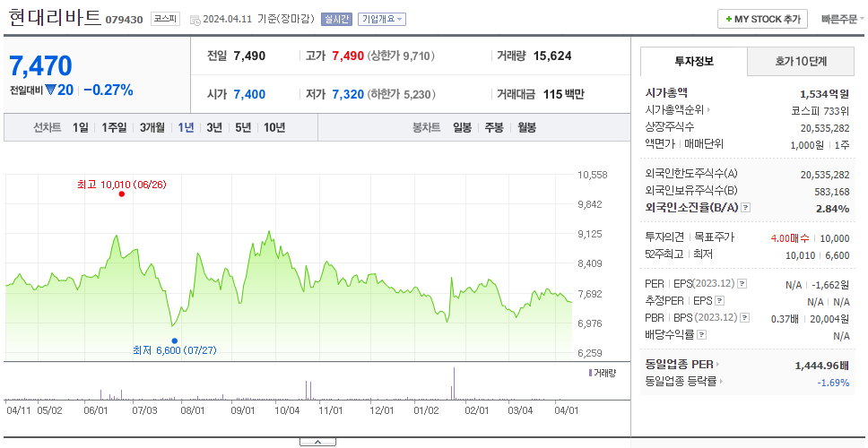Click the large volume bar near 01/02
Viewport: 868px width, 448px height.
coord(454,383)
